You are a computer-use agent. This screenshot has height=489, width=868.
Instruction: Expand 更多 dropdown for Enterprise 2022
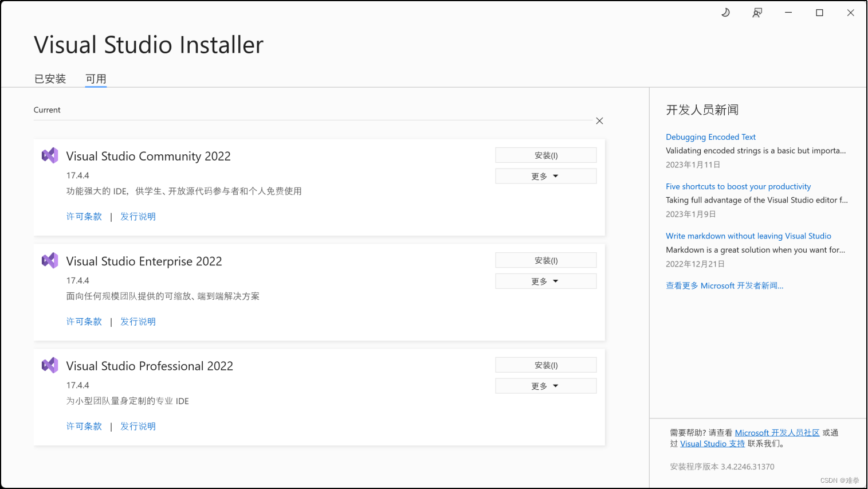click(546, 281)
